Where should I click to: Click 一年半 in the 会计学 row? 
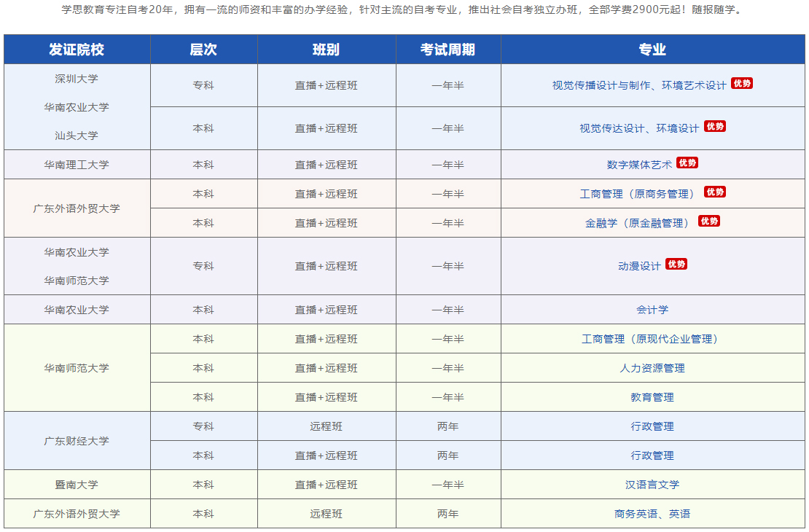tap(448, 310)
